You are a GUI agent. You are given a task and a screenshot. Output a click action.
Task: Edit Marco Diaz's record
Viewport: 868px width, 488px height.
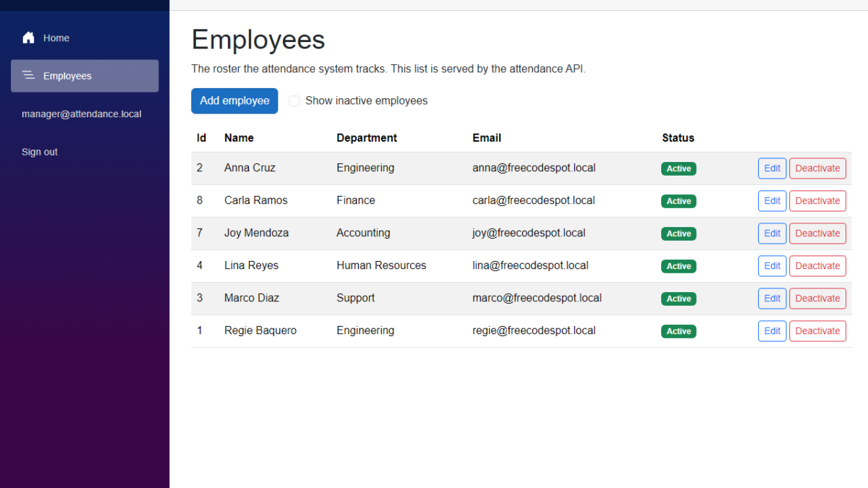pyautogui.click(x=772, y=299)
